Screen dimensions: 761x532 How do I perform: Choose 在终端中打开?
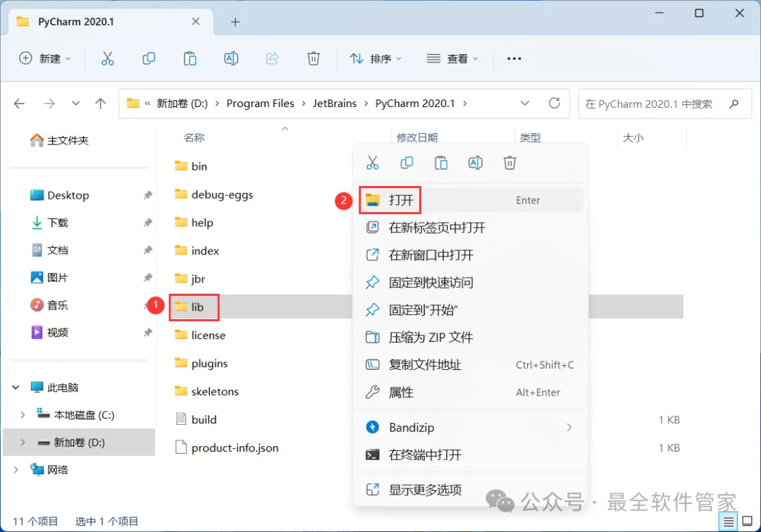(470, 454)
